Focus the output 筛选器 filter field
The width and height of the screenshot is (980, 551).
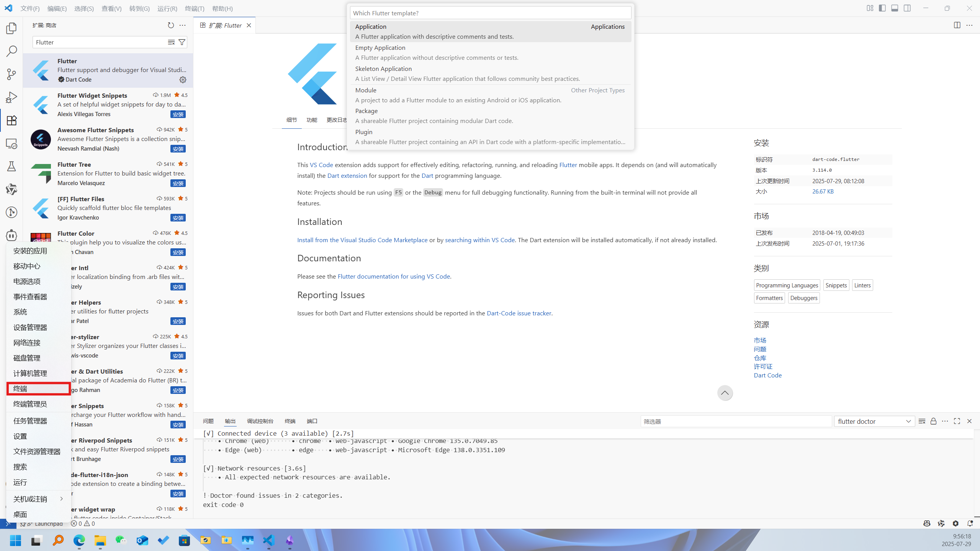click(736, 421)
